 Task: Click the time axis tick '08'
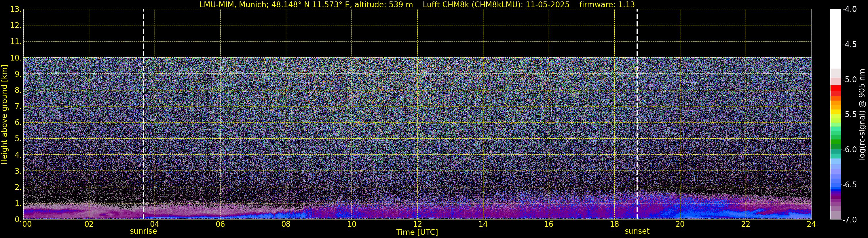pyautogui.click(x=286, y=224)
